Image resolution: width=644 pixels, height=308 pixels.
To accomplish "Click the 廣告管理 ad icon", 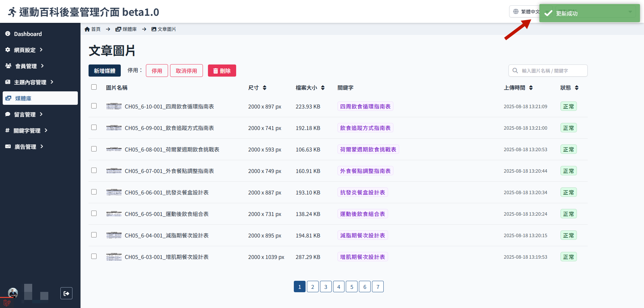I will (8, 146).
